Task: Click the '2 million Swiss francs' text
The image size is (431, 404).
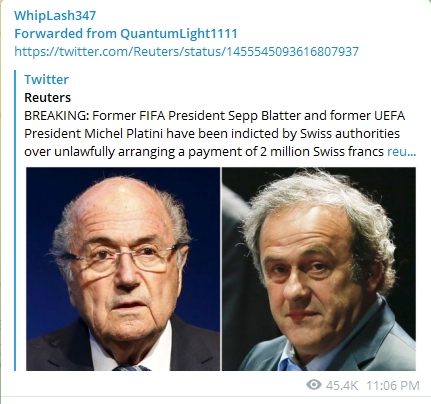Action: pos(322,151)
